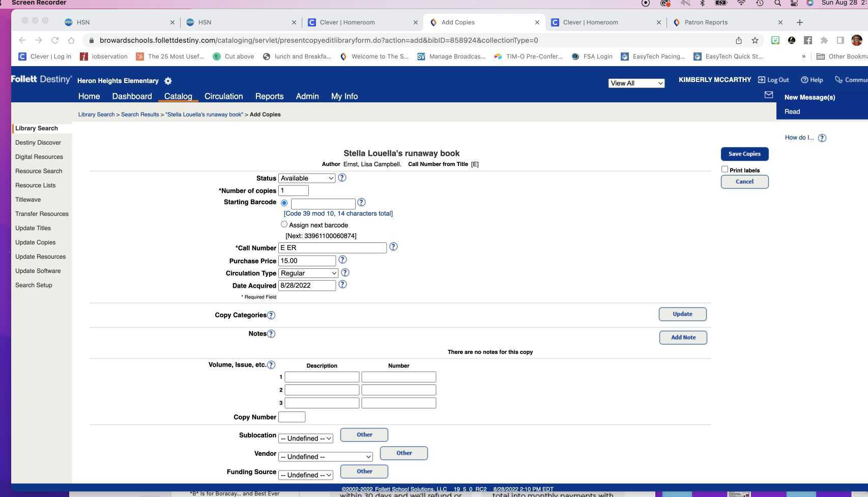
Task: Enable the Print labels checkbox
Action: (725, 169)
